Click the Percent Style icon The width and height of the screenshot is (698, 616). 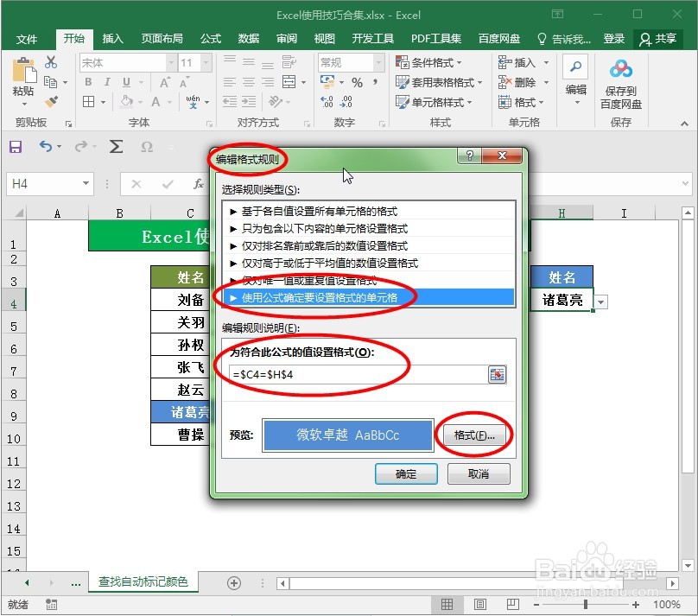click(357, 82)
